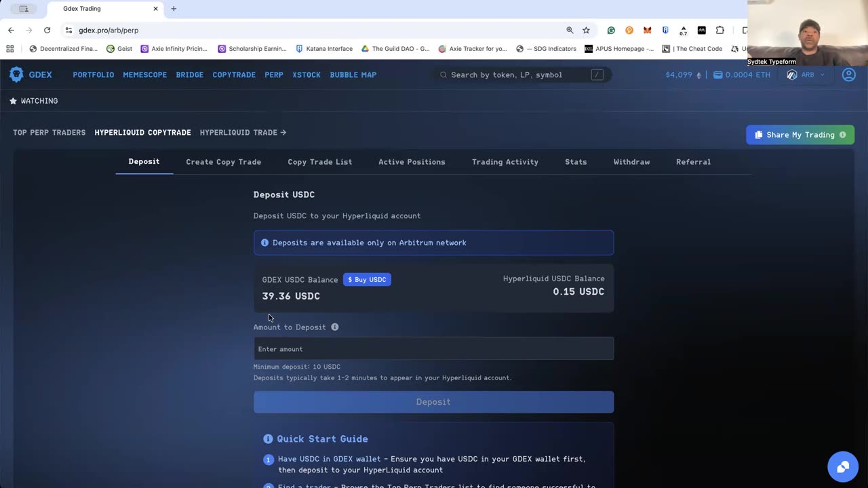Select Top Perp Traders link

[x=50, y=133]
